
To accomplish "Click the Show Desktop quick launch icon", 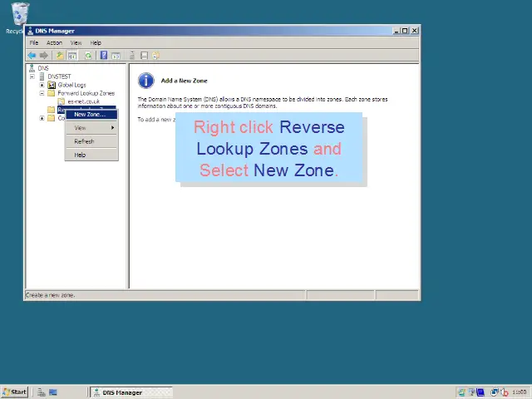I will [53, 392].
